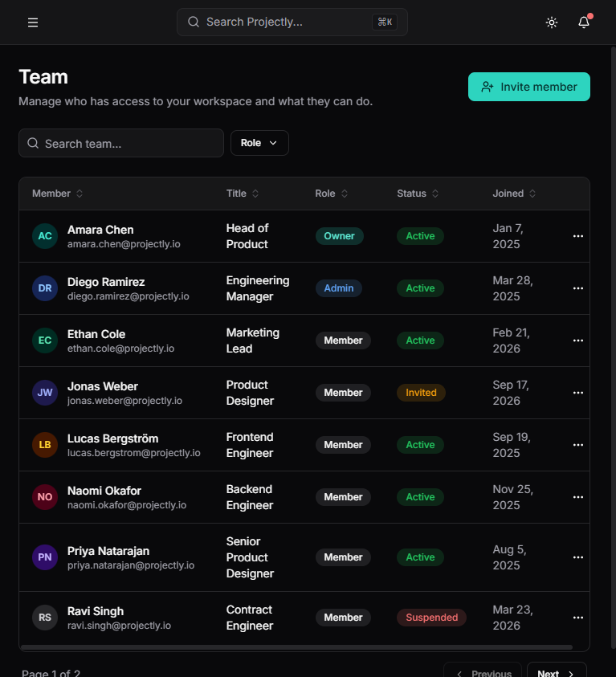Click the email naomi.okafor@projectly.io
This screenshot has width=616, height=677.
[x=127, y=505]
